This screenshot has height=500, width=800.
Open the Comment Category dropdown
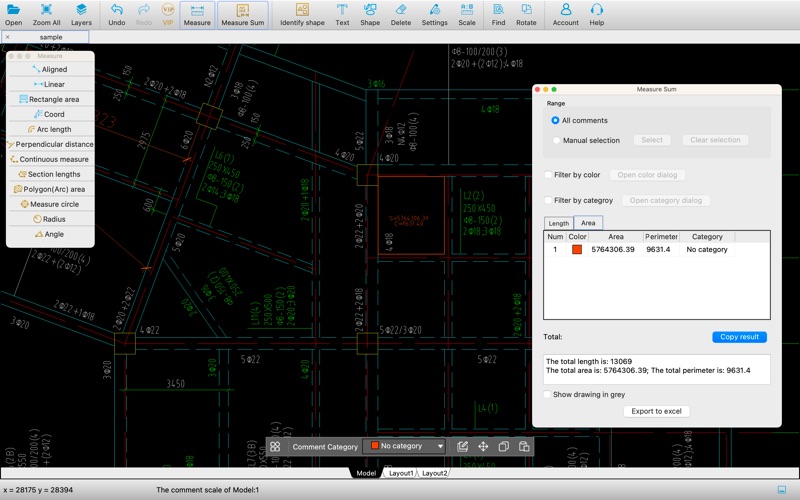point(406,447)
